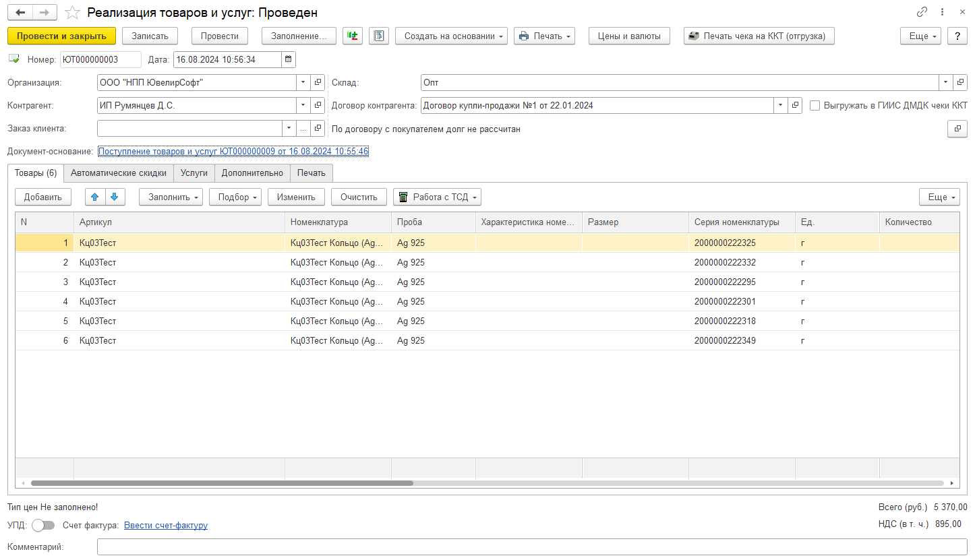Click the Артикул column header
This screenshot has height=560, width=975.
(179, 222)
